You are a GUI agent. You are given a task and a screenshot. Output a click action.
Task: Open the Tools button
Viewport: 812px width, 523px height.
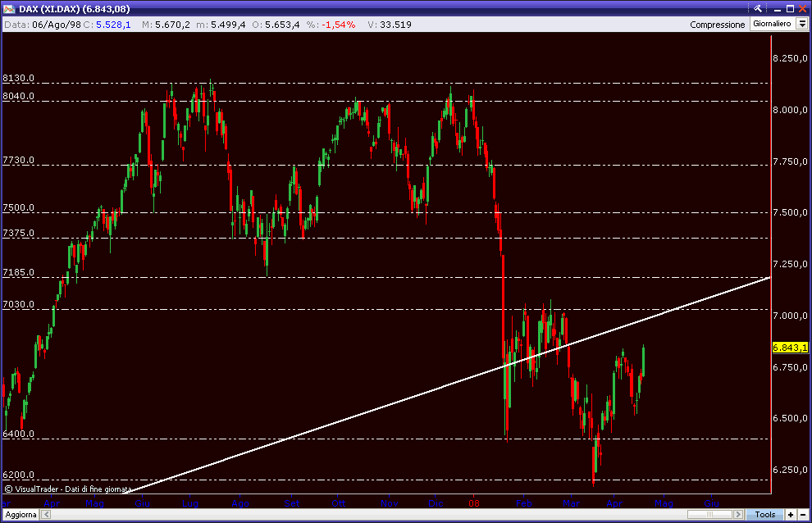tap(764, 515)
